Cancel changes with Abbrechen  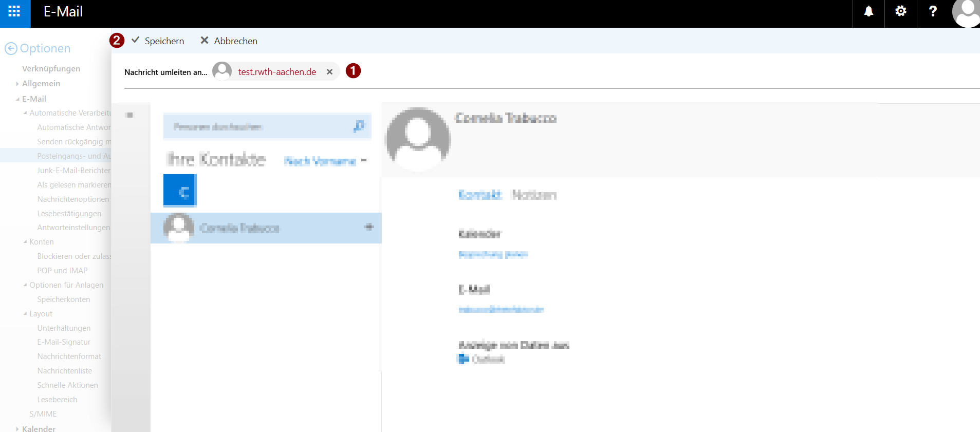(x=229, y=41)
